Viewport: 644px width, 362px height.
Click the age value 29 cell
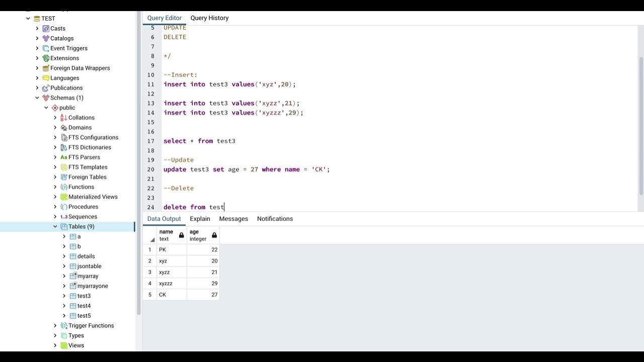(203, 284)
